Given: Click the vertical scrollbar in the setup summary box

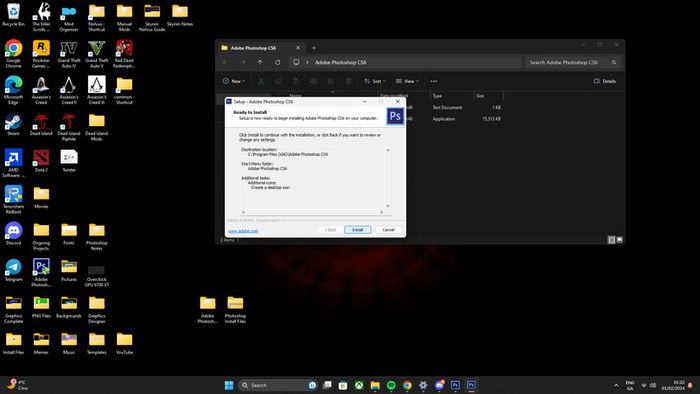Looking at the screenshot, I should 388,178.
